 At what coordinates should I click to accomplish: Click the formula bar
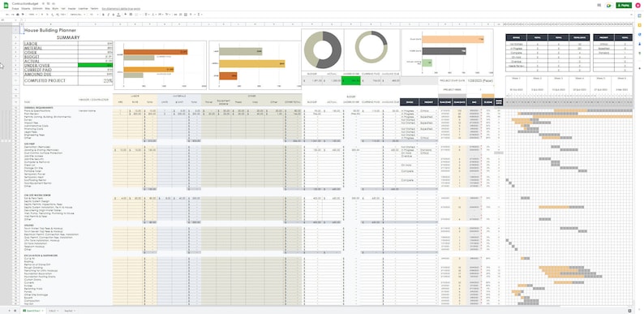(328, 19)
